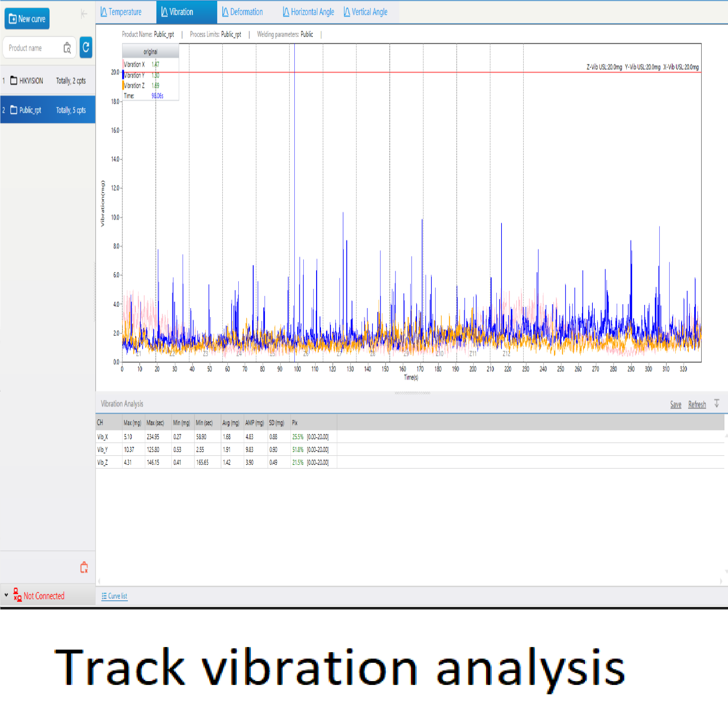Click the Refresh link in Vibration Analysis
This screenshot has width=728, height=728.
tap(697, 404)
